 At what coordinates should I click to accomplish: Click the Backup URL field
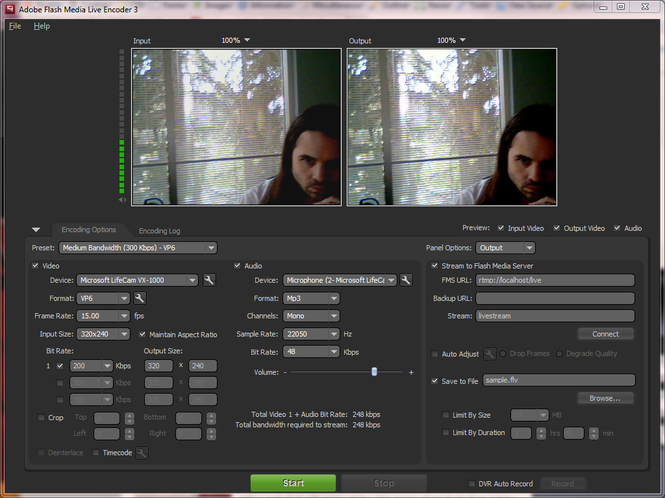click(555, 298)
